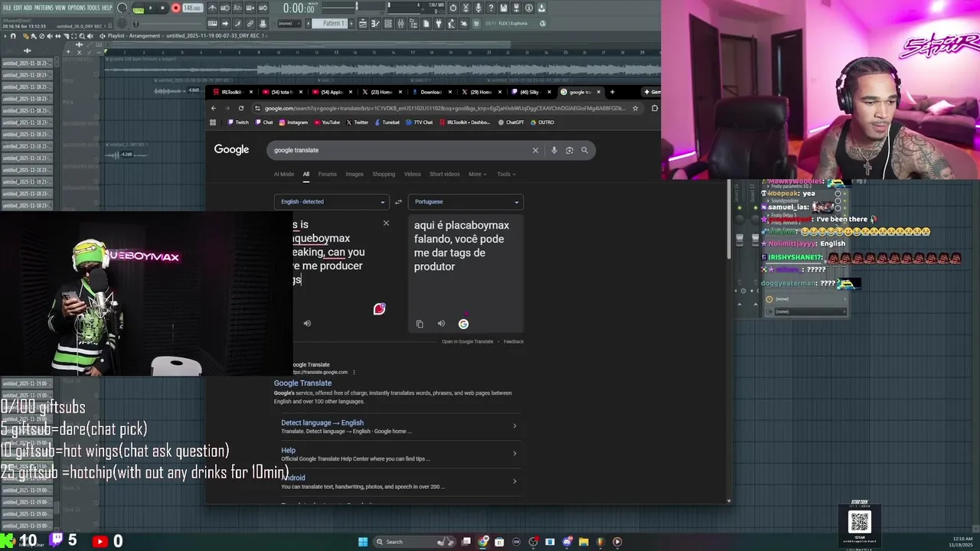The image size is (980, 551).
Task: Open FL Studio PATTERNS menu
Action: pos(44,8)
